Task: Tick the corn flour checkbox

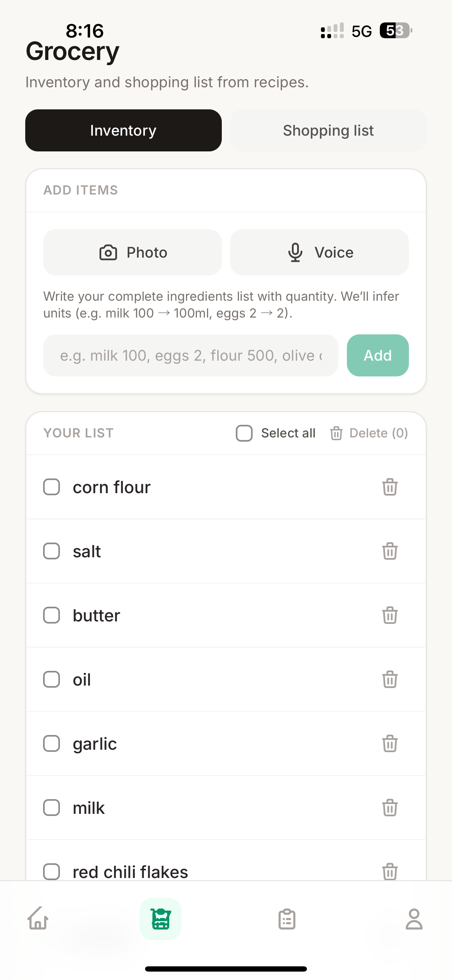Action: point(52,487)
